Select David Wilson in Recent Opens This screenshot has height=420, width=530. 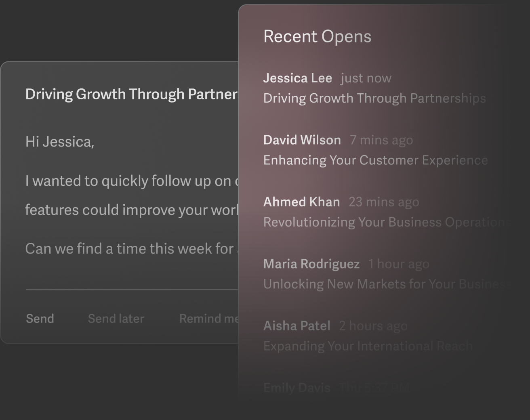click(302, 140)
